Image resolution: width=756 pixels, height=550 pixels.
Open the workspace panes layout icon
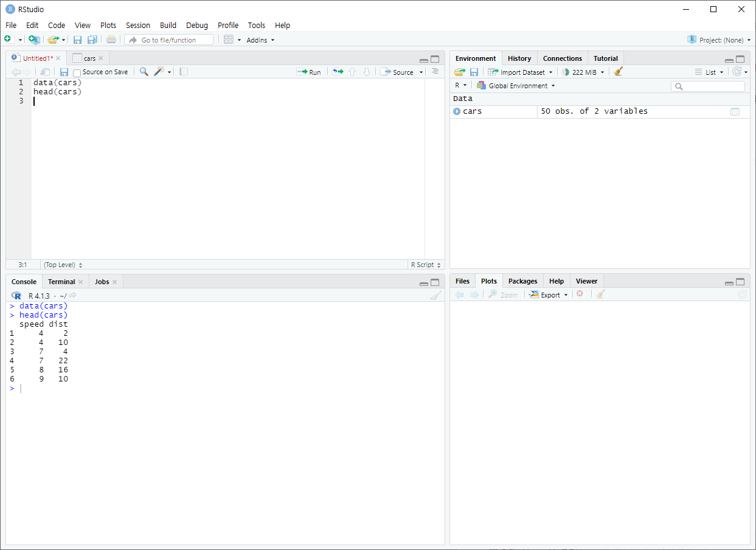(x=229, y=40)
